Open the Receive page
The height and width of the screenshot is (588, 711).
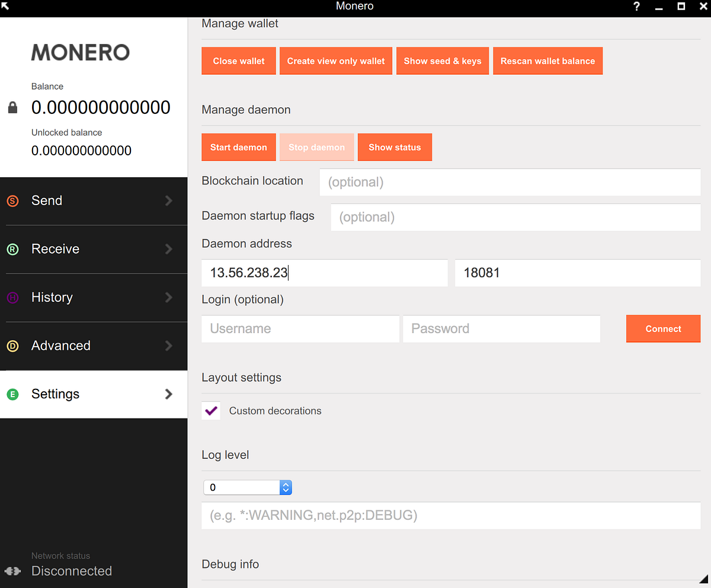point(94,250)
